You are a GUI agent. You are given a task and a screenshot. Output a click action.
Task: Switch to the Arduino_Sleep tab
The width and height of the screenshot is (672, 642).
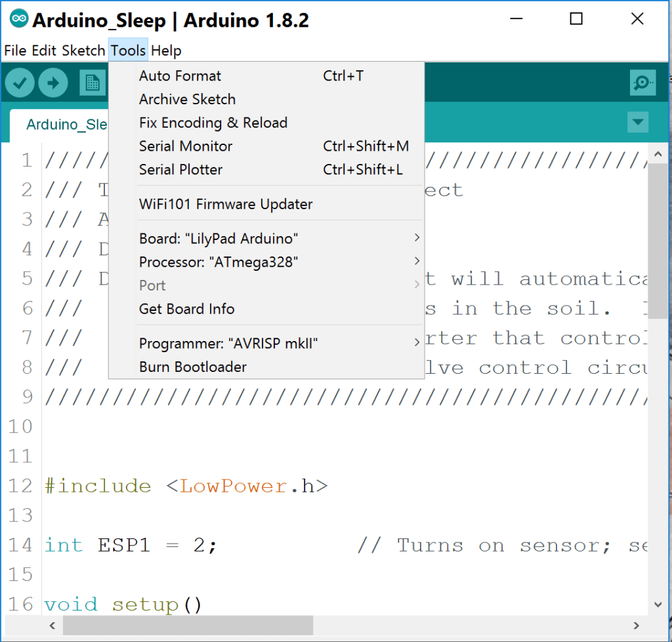coord(66,125)
